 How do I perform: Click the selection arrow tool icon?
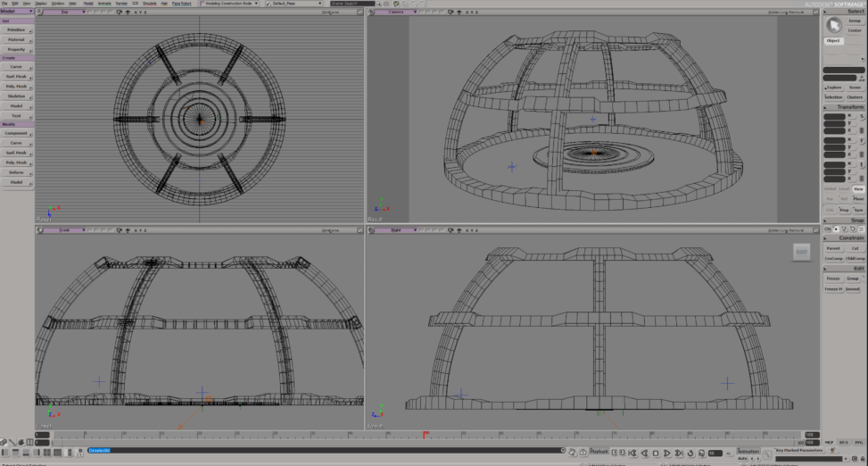click(834, 25)
